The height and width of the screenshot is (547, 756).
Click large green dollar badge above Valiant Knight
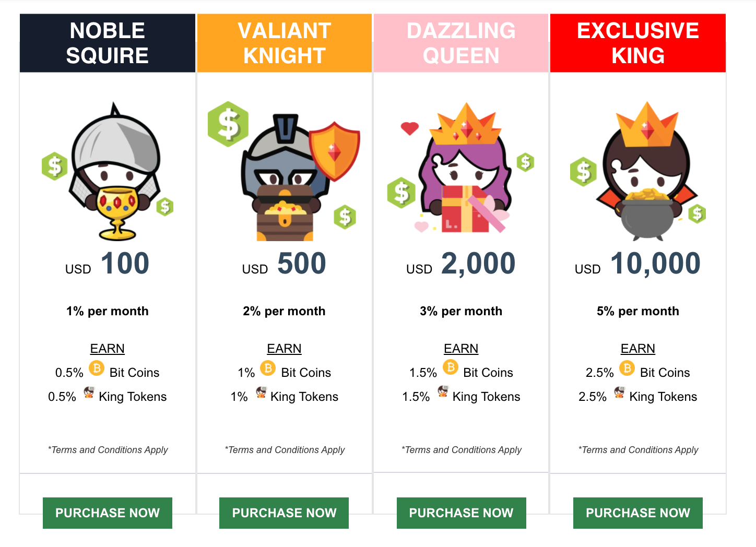(x=228, y=124)
